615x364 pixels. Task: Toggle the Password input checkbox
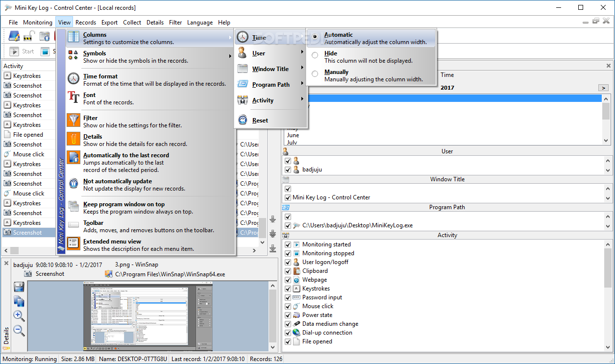[288, 297]
